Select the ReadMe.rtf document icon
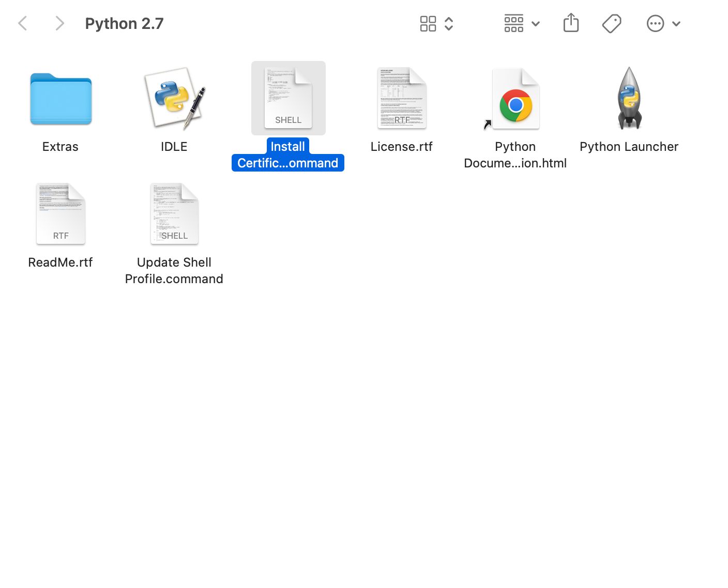The image size is (728, 588). click(x=60, y=214)
